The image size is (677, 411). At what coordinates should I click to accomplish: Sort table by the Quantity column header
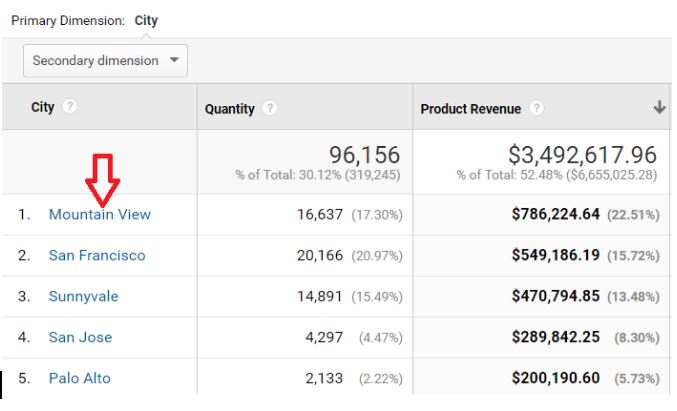[x=229, y=109]
